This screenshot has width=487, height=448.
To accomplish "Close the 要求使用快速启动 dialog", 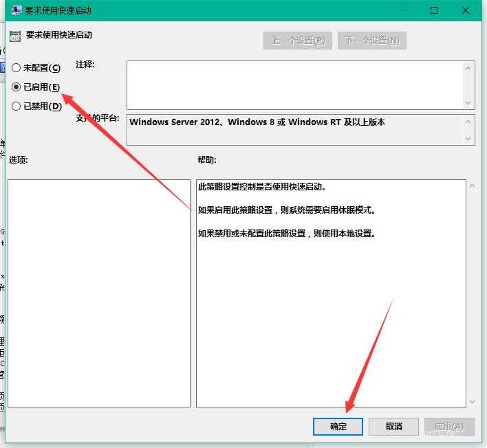I will pyautogui.click(x=466, y=10).
